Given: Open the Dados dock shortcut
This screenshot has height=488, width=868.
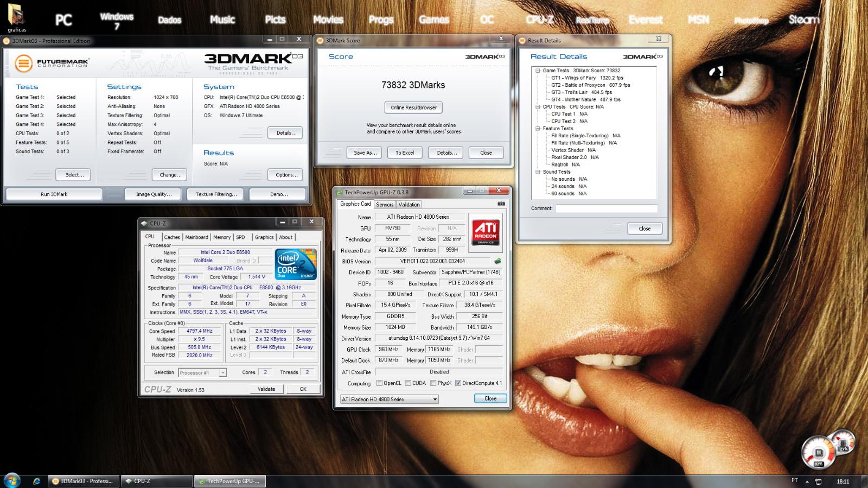Looking at the screenshot, I should [169, 20].
